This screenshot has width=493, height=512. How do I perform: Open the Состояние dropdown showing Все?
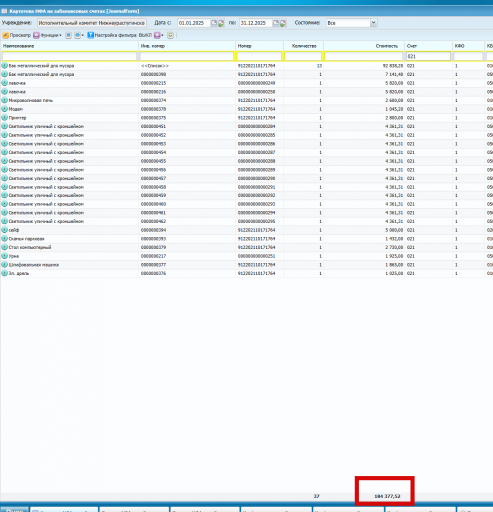coord(373,23)
